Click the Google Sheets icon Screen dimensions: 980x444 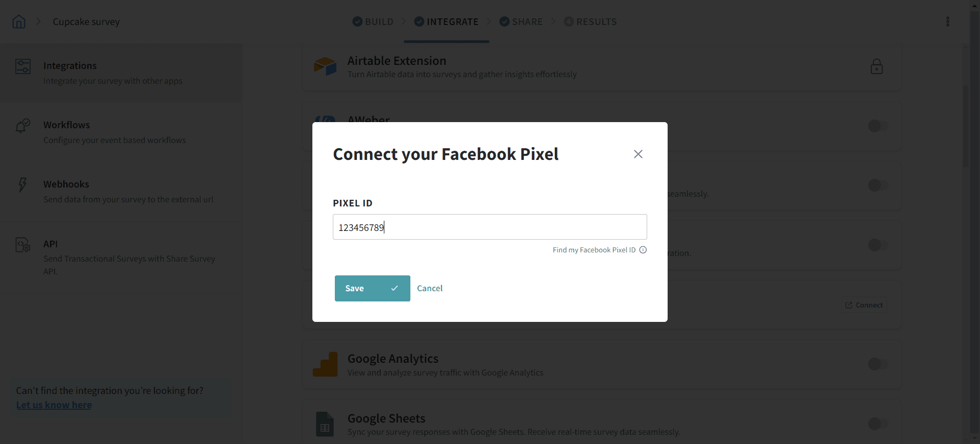tap(325, 424)
